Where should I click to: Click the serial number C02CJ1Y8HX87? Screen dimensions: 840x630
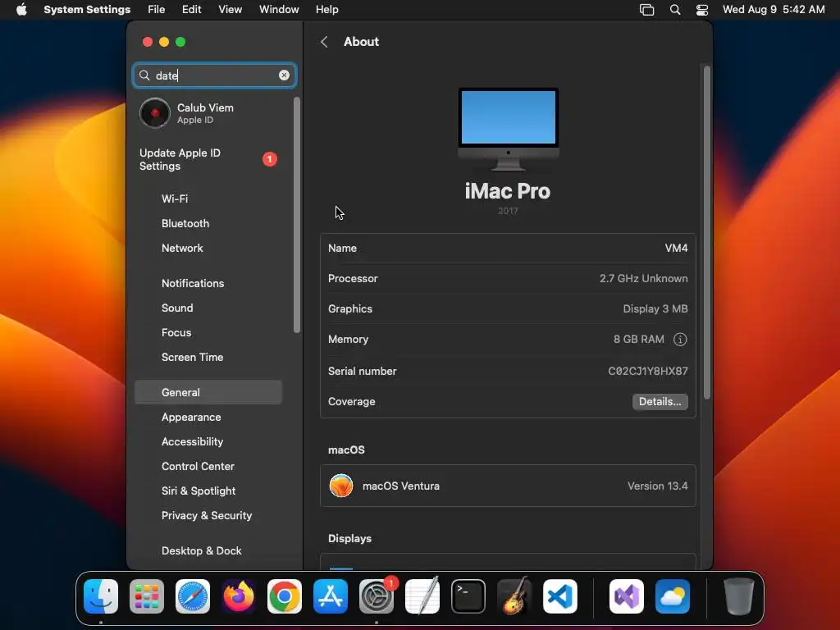tap(648, 372)
